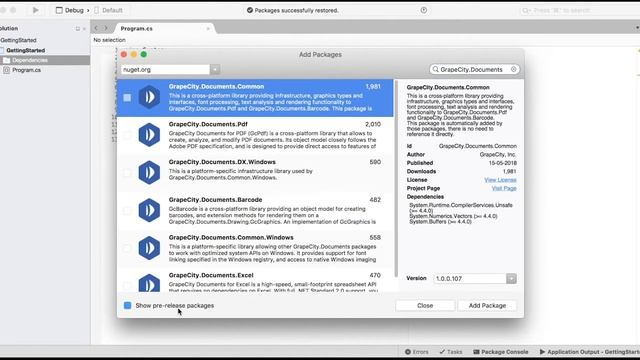The height and width of the screenshot is (360, 640).
Task: Navigate back in editor history
Action: 96,28
